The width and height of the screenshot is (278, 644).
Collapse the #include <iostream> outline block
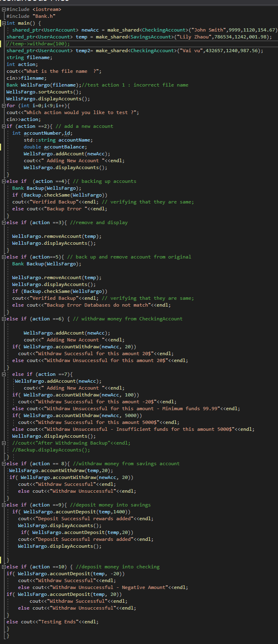pyautogui.click(x=3, y=9)
